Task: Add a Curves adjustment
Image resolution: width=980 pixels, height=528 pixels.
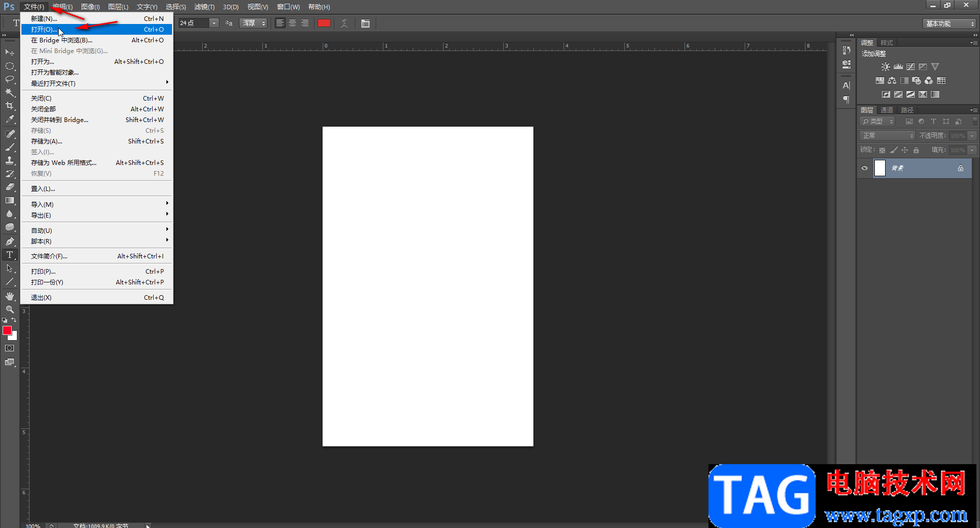Action: [911, 67]
